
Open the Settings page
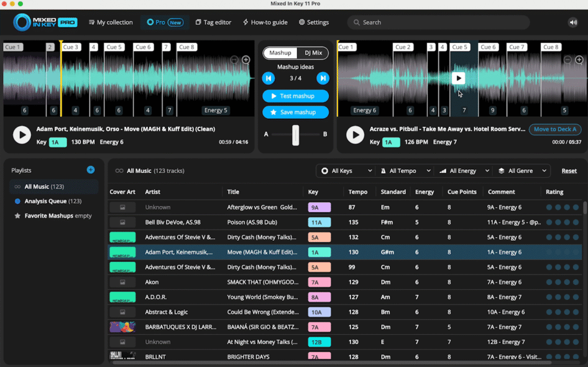coord(314,22)
